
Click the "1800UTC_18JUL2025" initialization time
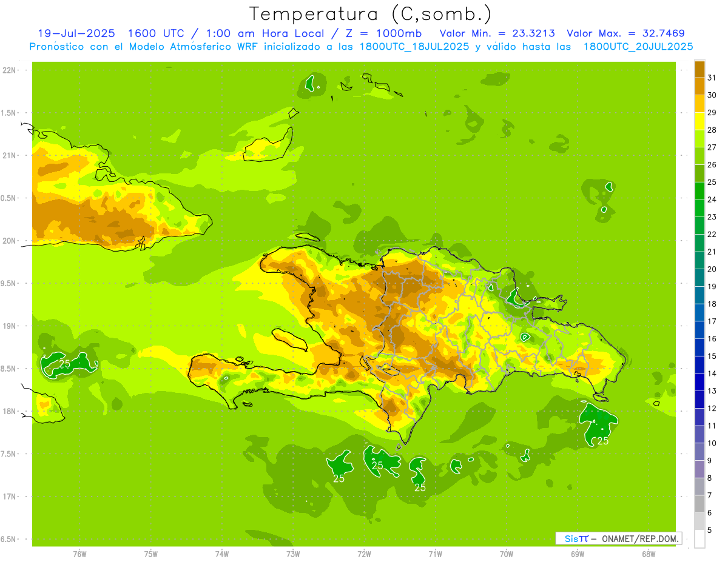click(x=411, y=47)
